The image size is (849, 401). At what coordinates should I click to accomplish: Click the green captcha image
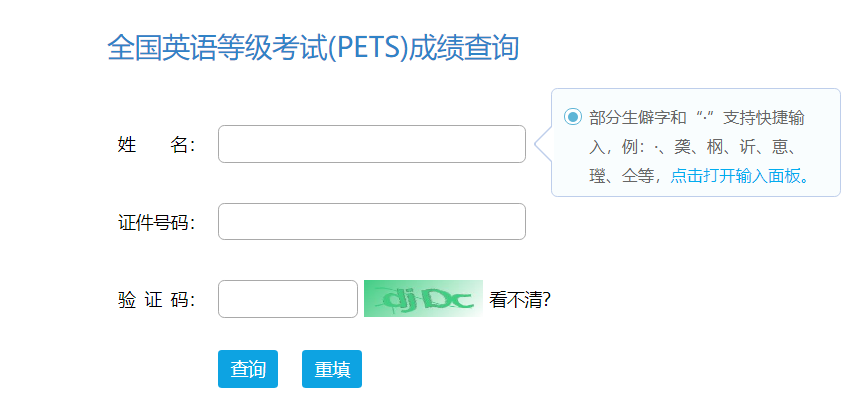tap(423, 299)
